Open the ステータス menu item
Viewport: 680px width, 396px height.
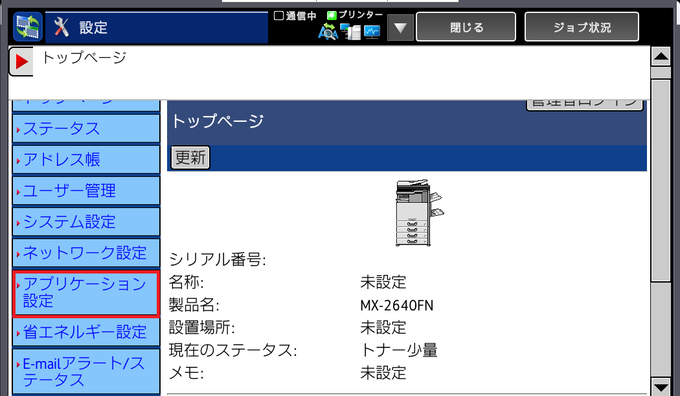pos(86,128)
